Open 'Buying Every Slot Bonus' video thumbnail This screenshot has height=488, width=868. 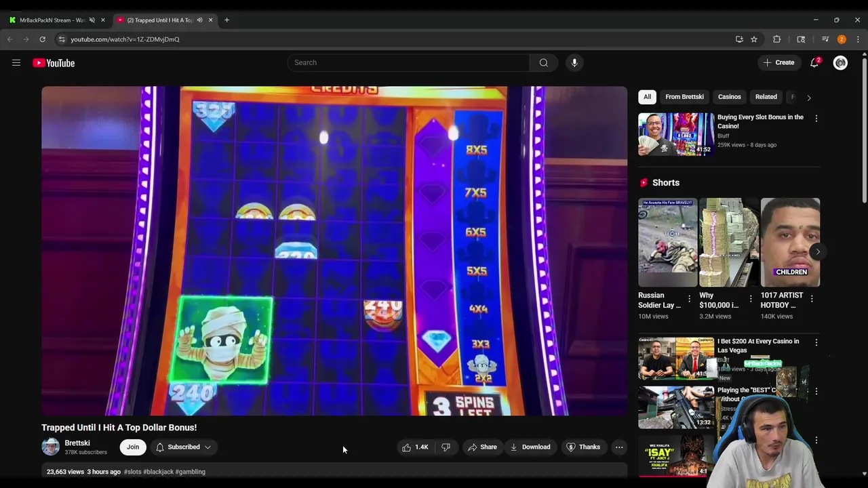676,134
